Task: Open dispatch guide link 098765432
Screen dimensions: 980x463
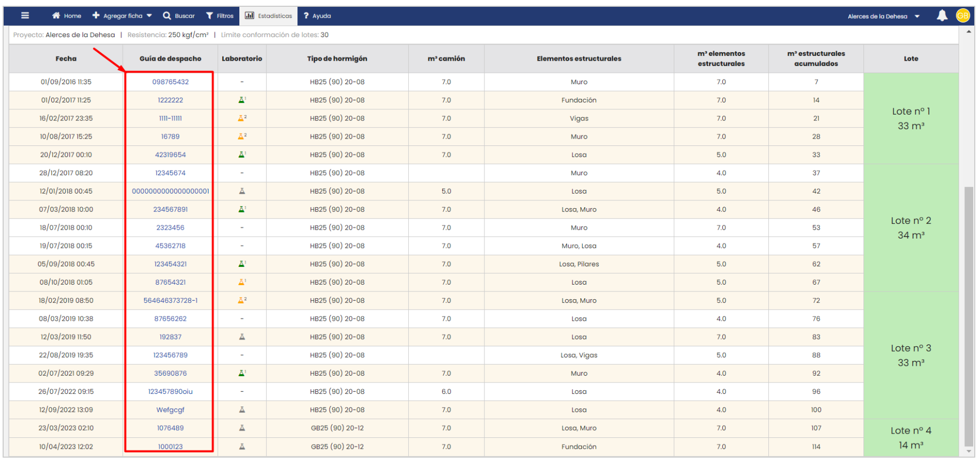Action: (170, 82)
